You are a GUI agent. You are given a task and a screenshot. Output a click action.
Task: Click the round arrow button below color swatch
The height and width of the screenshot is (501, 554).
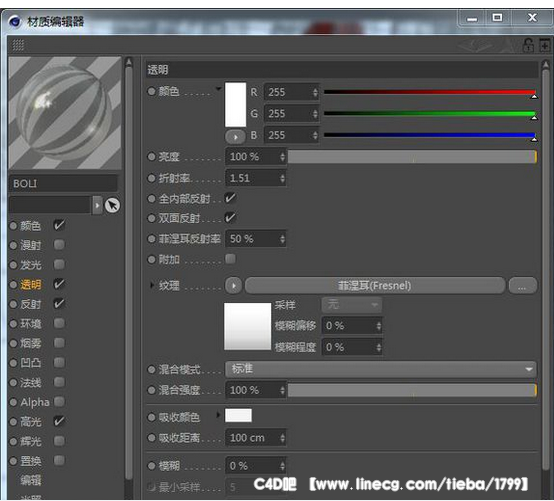235,137
